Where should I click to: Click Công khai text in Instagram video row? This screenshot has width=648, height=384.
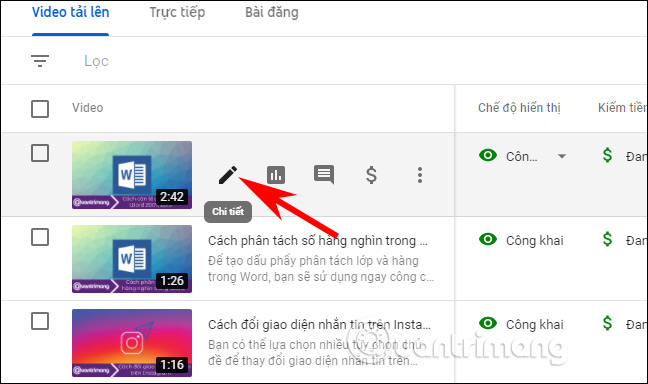pos(535,324)
